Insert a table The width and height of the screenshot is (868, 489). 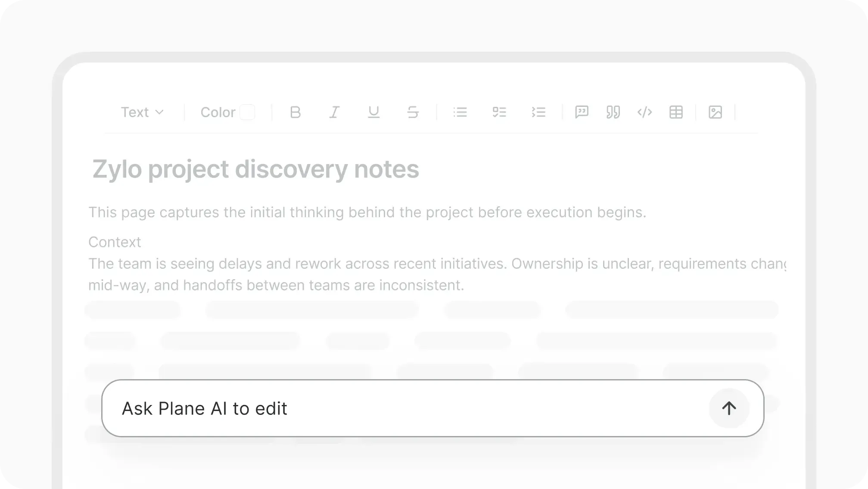point(676,112)
